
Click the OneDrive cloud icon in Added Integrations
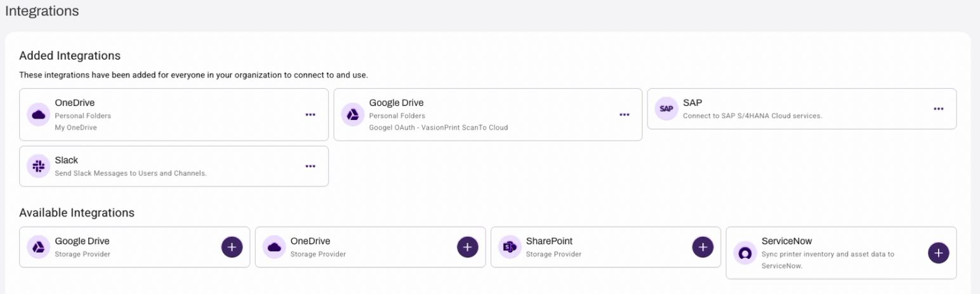(38, 115)
